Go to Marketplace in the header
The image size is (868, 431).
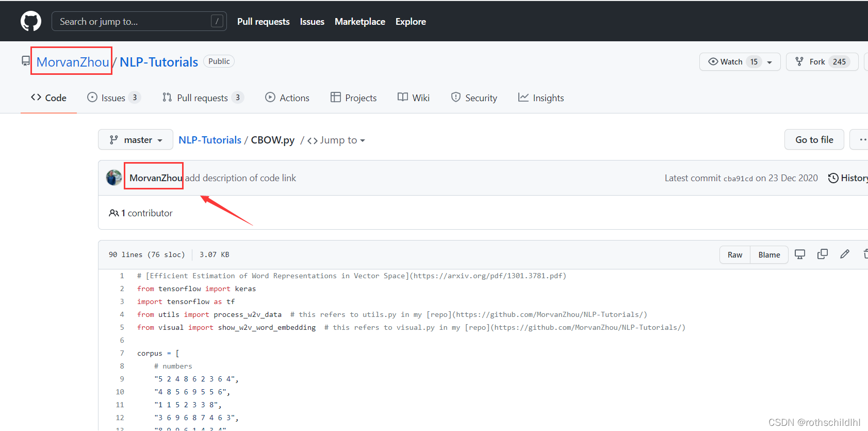(360, 22)
